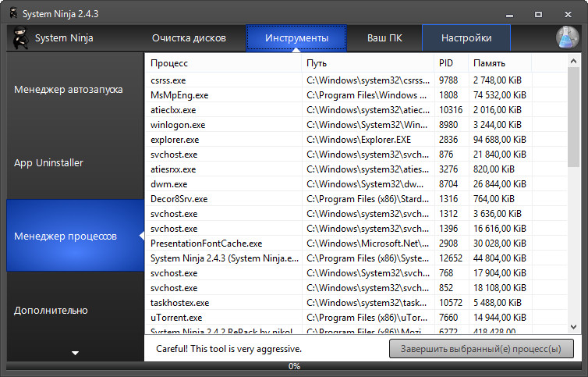Switch to the Инструменты tab
This screenshot has height=377, width=588.
(x=296, y=38)
